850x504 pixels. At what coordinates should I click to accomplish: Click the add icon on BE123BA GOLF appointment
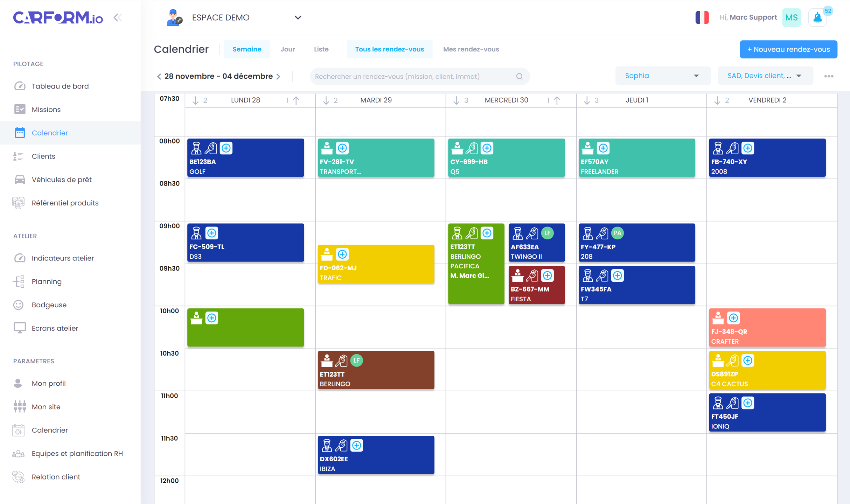coord(226,148)
